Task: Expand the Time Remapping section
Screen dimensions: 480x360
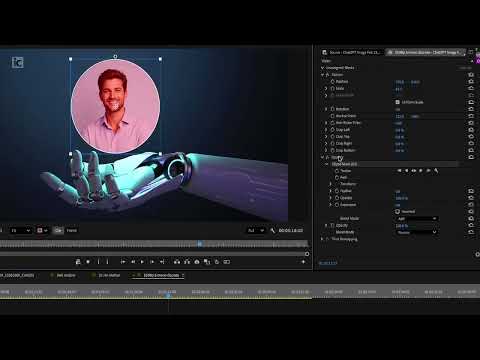Action: (x=322, y=239)
